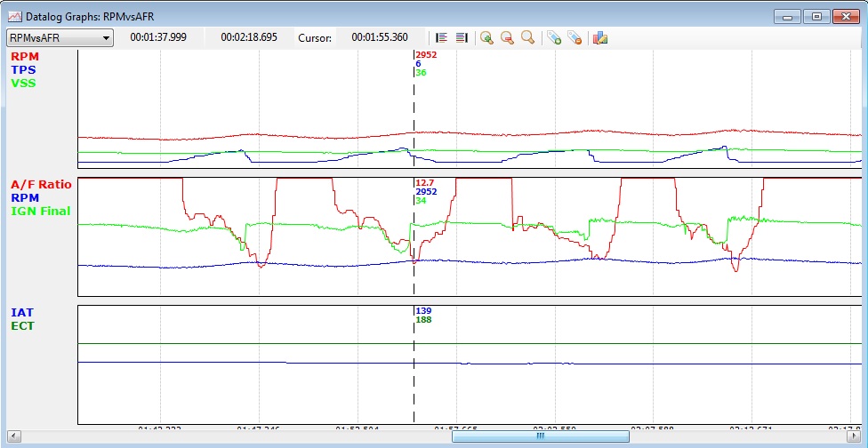Viewport: 868px width, 448px height.
Task: Click the IGN Final cursor value 34
Action: pyautogui.click(x=421, y=201)
